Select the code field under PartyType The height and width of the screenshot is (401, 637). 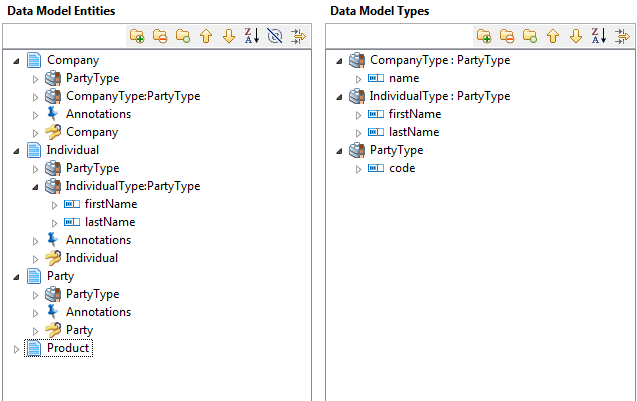(x=402, y=168)
